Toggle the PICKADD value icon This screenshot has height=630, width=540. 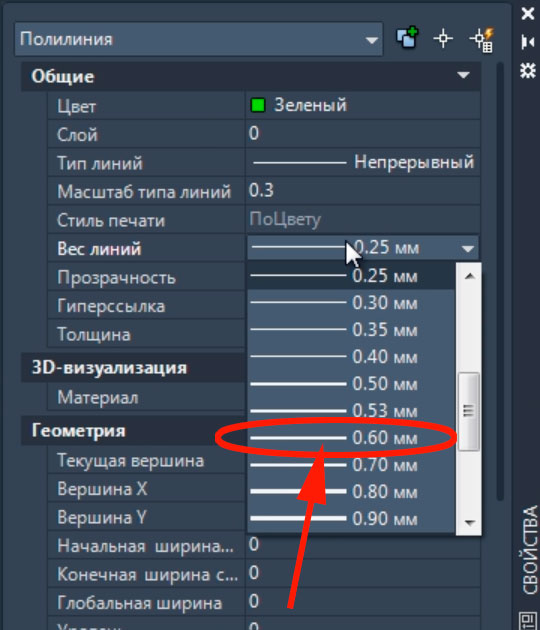click(x=407, y=38)
